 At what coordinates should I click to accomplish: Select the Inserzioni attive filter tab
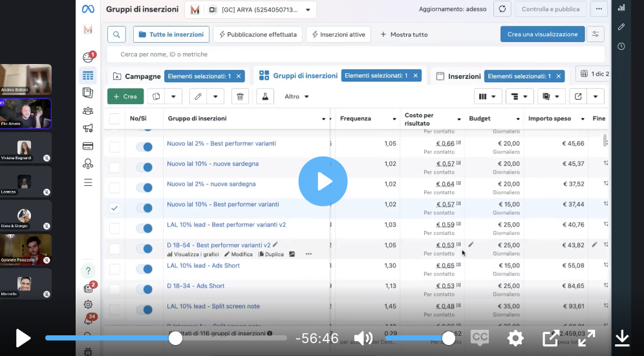339,34
